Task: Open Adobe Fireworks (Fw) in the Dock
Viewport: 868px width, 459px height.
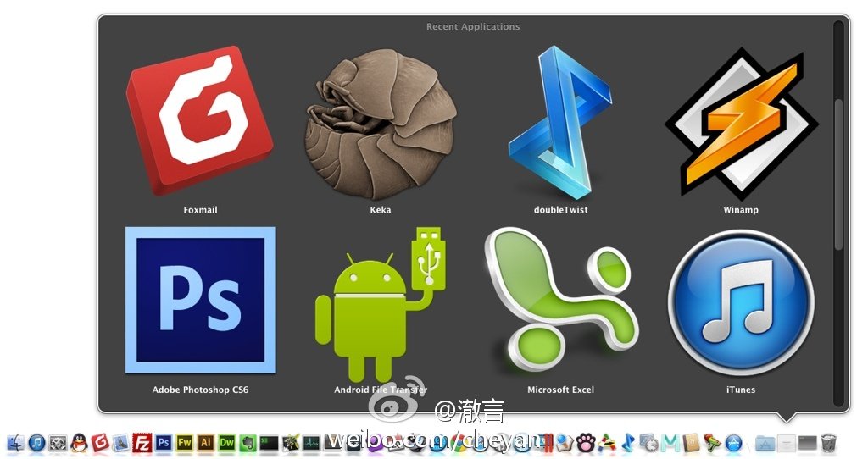Action: click(185, 442)
